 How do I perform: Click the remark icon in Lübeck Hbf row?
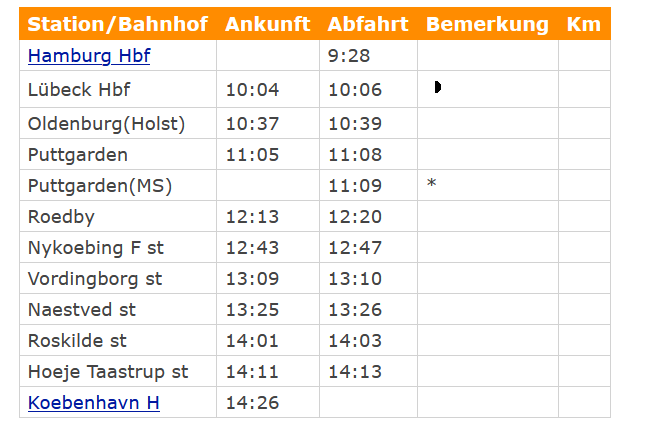438,88
